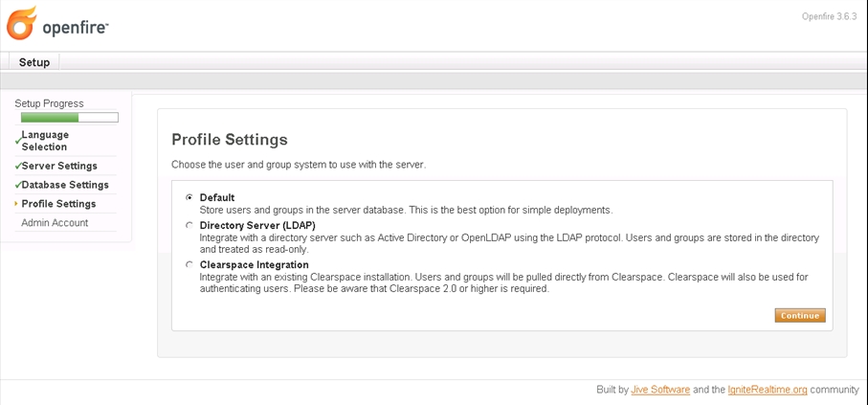Select the Default profile radio button
This screenshot has height=405, width=868.
click(x=189, y=197)
